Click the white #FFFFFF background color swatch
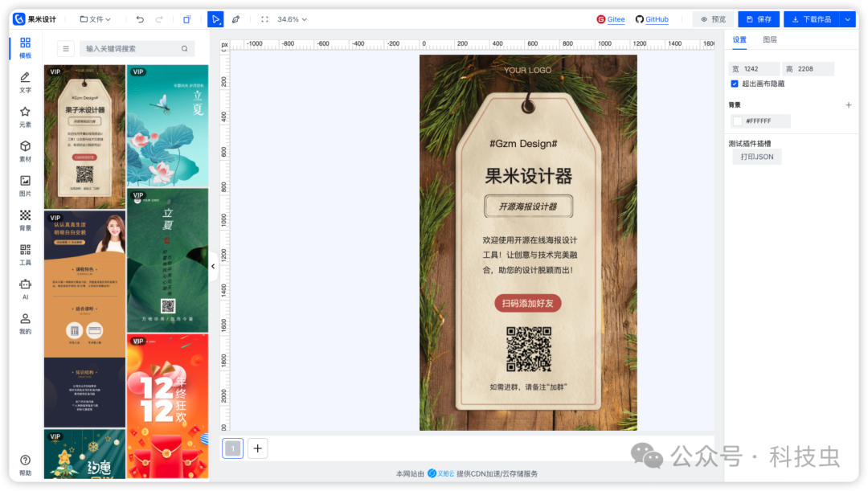 (x=737, y=121)
